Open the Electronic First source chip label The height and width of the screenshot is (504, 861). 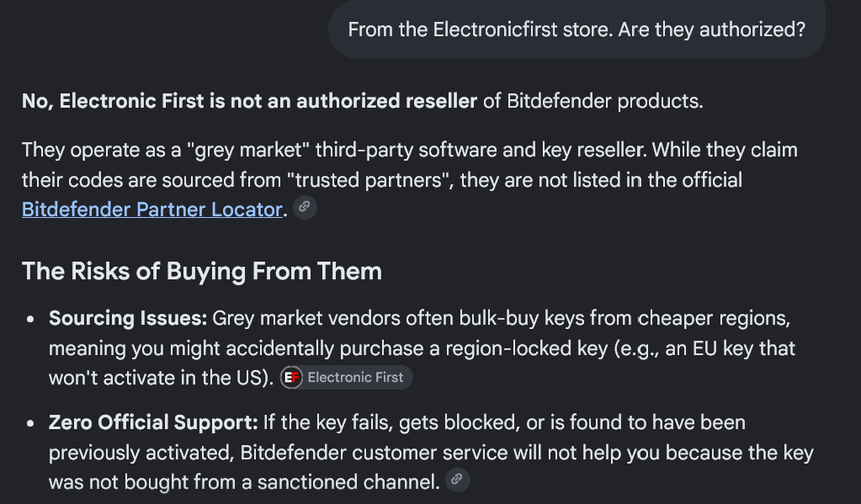(355, 378)
